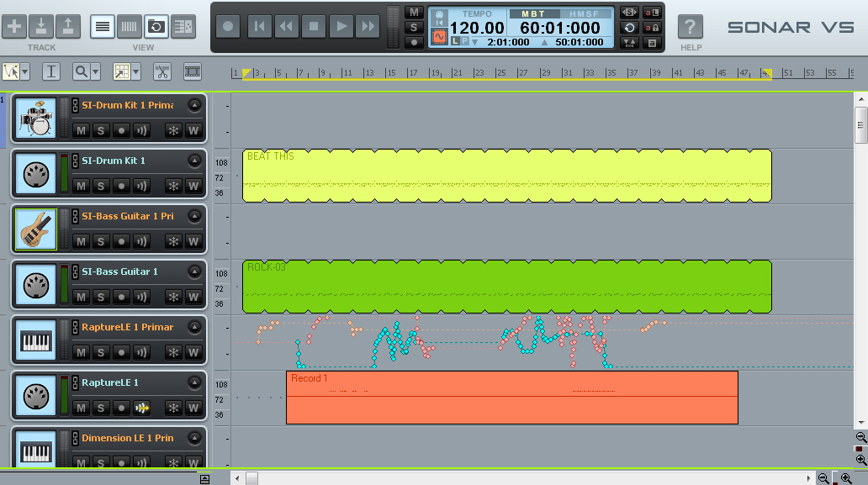Solo the SI-Bass Guitar 1 Primary track
The image size is (868, 485).
101,242
